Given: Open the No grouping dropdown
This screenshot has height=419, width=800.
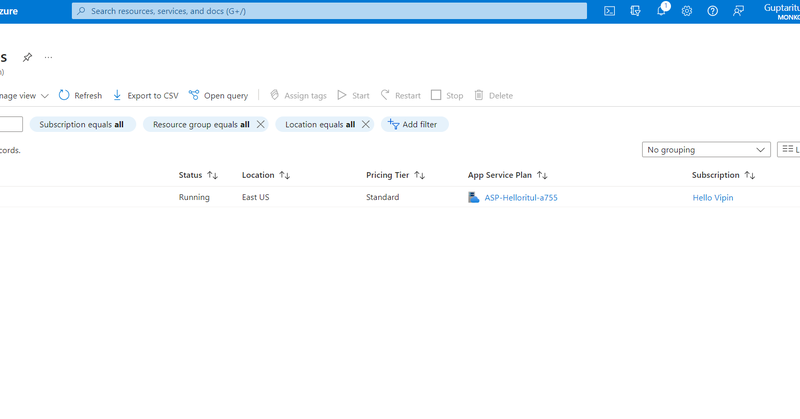Looking at the screenshot, I should click(x=706, y=150).
